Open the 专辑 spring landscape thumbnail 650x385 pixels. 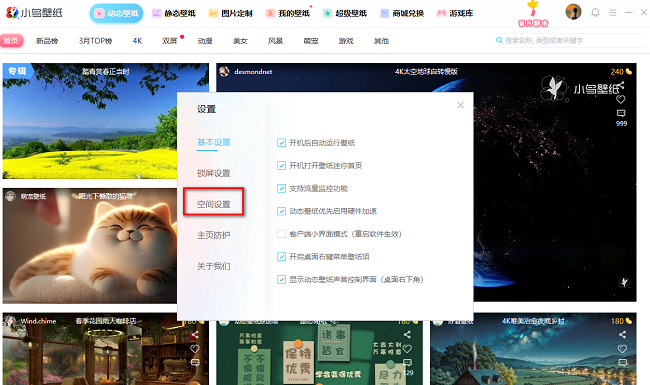90,121
